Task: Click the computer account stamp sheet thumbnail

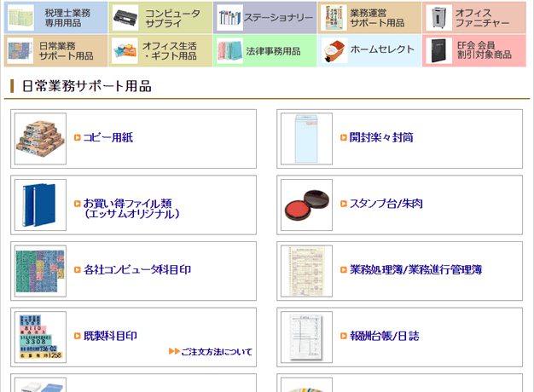Action: [41, 271]
